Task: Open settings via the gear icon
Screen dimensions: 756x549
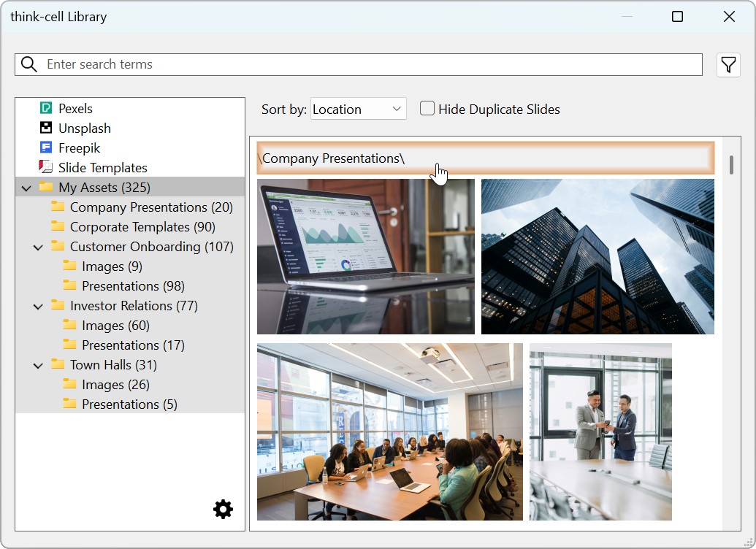Action: (223, 509)
